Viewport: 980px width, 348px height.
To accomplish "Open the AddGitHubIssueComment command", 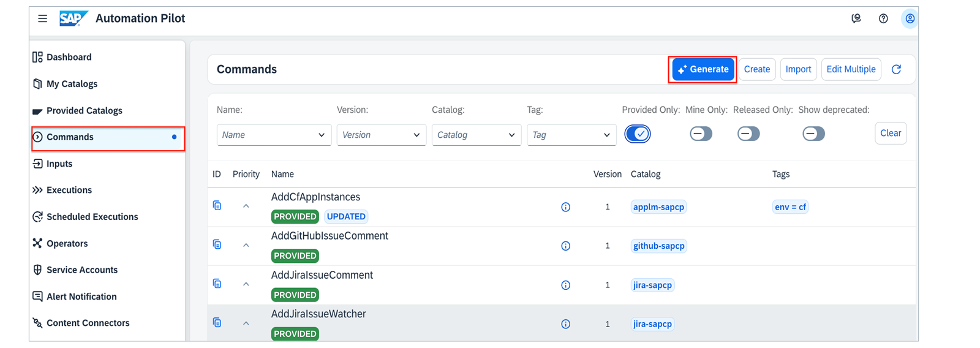I will pyautogui.click(x=330, y=236).
